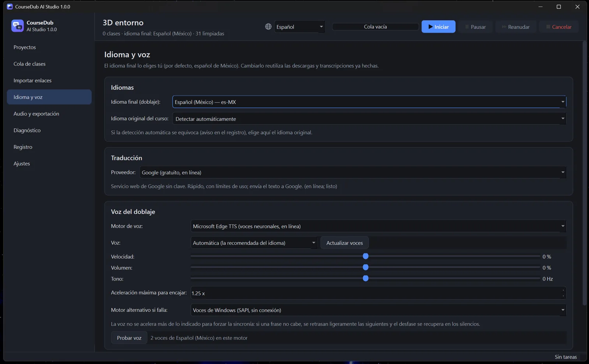589x364 pixels.
Task: Click the Aceleración máxima stepper arrows
Action: click(563, 293)
